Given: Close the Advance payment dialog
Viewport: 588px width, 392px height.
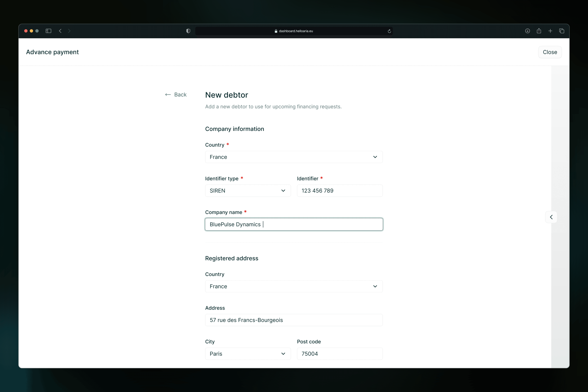Looking at the screenshot, I should pos(550,52).
